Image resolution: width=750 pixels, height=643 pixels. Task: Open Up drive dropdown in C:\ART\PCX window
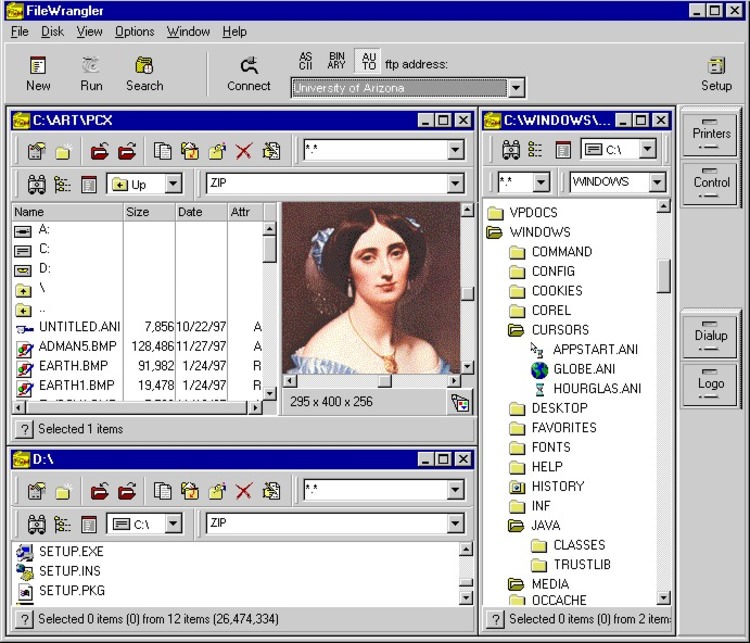(173, 184)
